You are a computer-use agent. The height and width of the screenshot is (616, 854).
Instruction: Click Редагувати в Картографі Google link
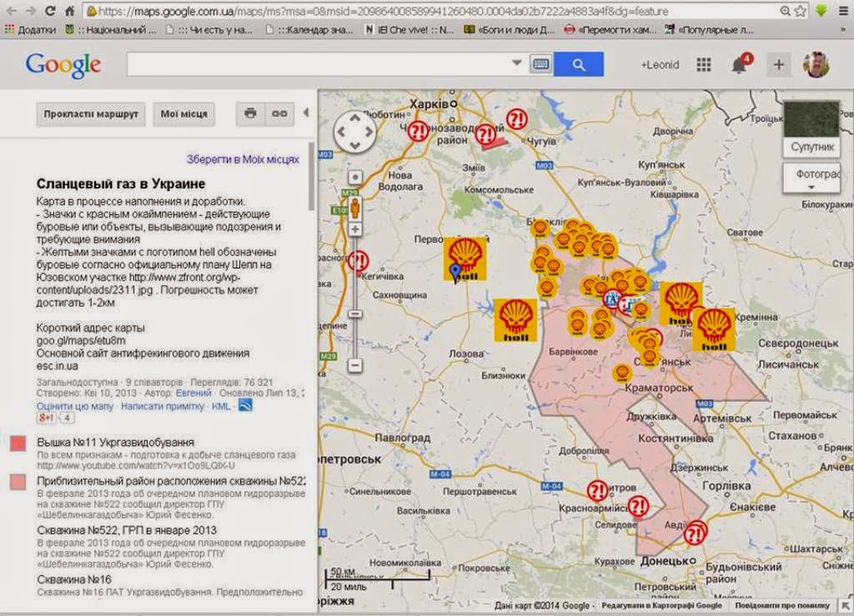[661, 605]
